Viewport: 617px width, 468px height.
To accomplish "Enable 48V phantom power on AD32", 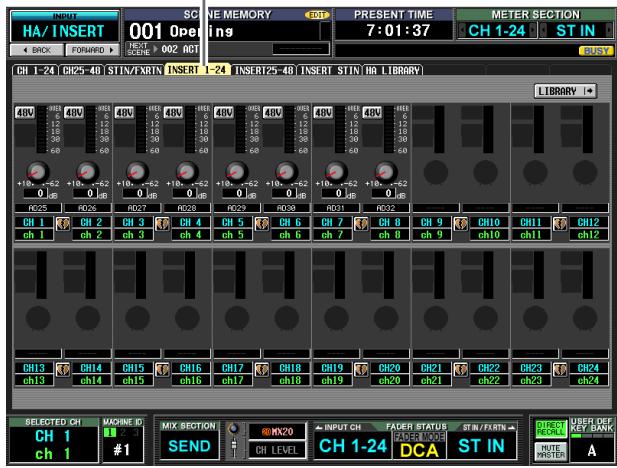I will tap(372, 113).
